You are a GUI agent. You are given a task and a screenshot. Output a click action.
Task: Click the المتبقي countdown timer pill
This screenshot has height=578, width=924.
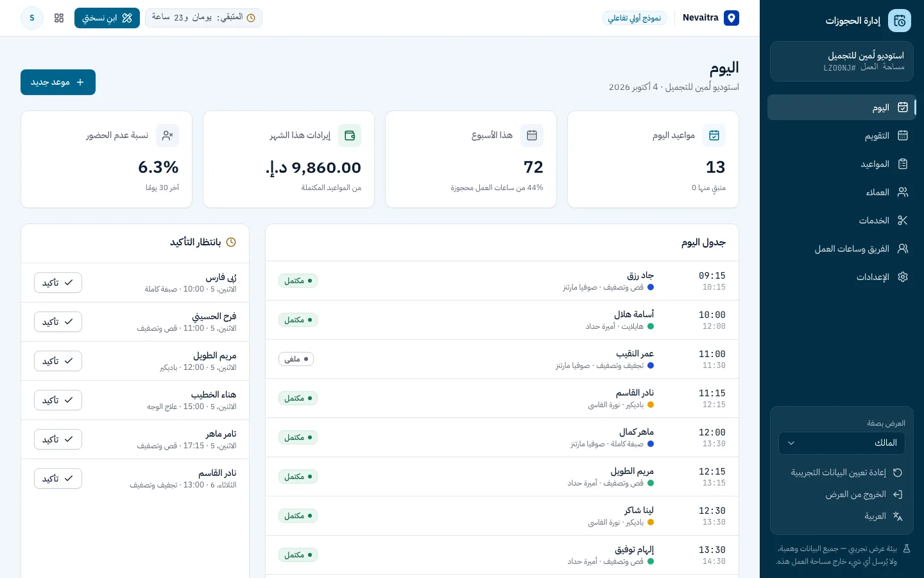(x=203, y=18)
